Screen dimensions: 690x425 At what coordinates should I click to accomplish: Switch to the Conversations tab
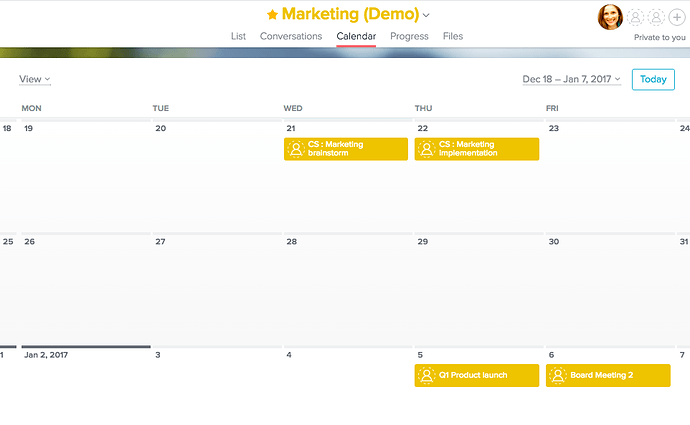tap(291, 36)
